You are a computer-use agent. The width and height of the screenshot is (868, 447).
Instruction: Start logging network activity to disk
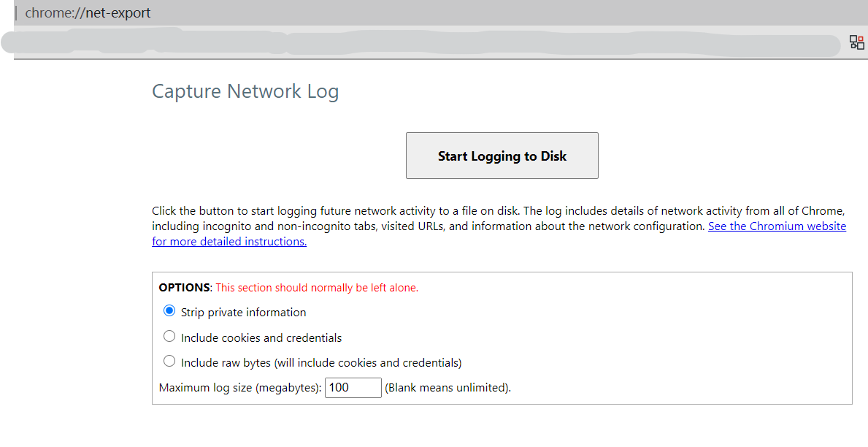point(502,156)
